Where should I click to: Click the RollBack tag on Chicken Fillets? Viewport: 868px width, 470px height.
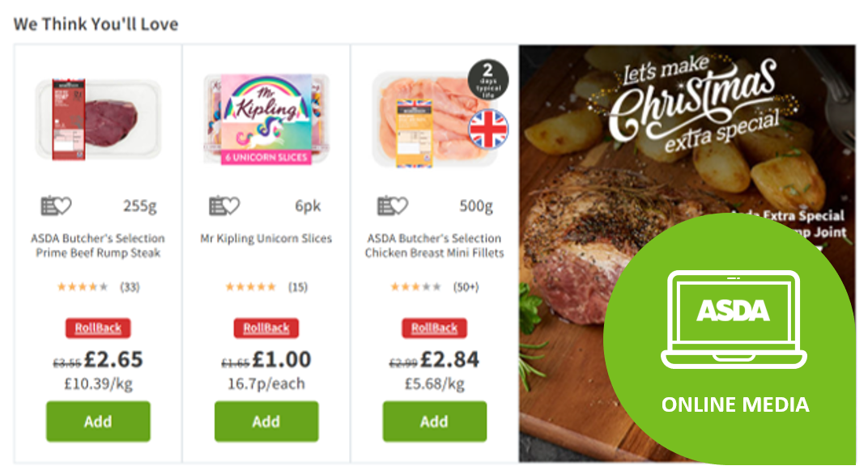coord(435,328)
